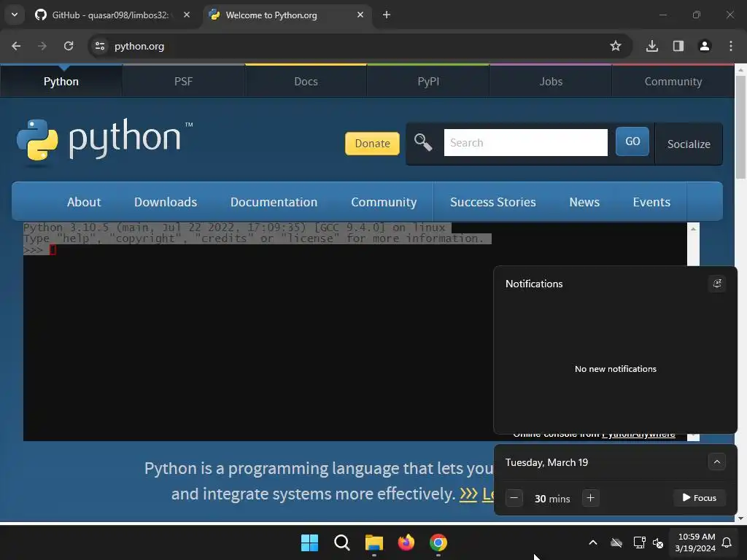The width and height of the screenshot is (747, 560).
Task: Open the Success Stories menu
Action: point(493,202)
